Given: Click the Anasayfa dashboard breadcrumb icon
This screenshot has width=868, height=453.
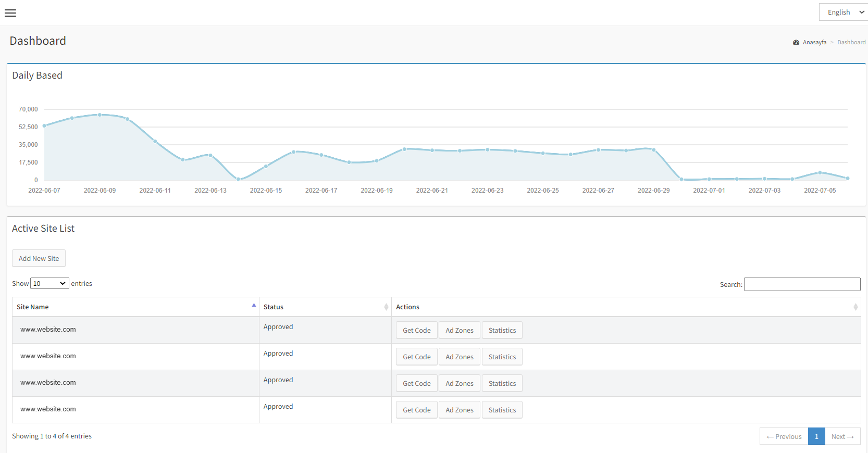Looking at the screenshot, I should [796, 43].
